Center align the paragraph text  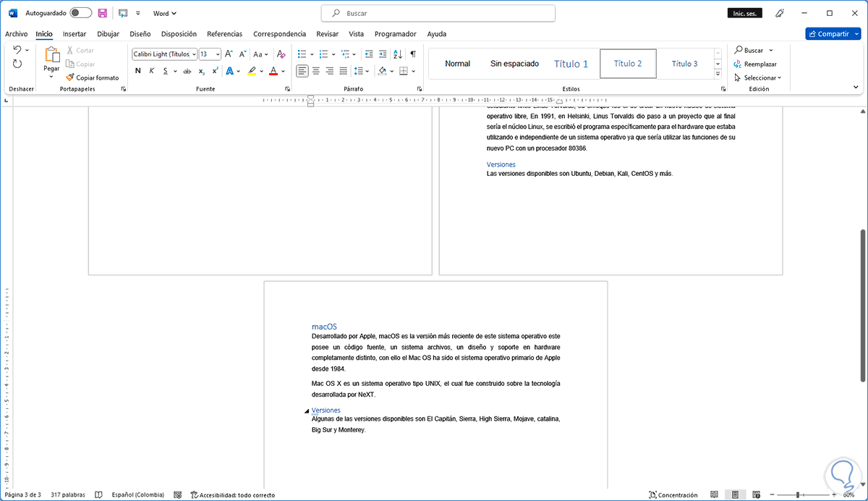[315, 71]
